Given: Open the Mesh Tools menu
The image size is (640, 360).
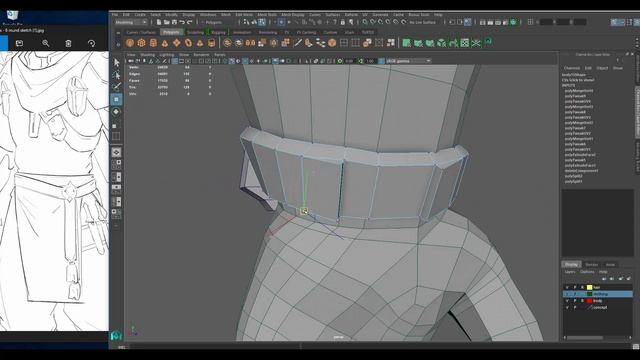Looking at the screenshot, I should [267, 15].
